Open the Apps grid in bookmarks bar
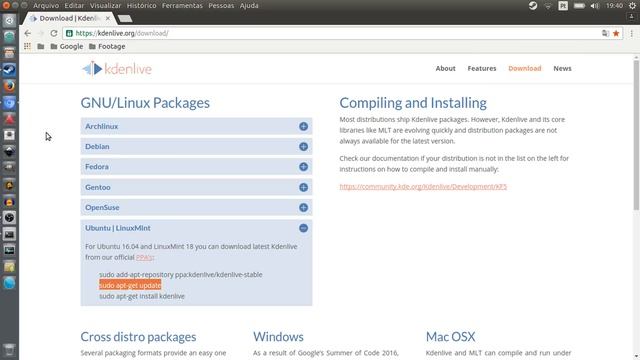The width and height of the screenshot is (640, 360). pos(27,47)
